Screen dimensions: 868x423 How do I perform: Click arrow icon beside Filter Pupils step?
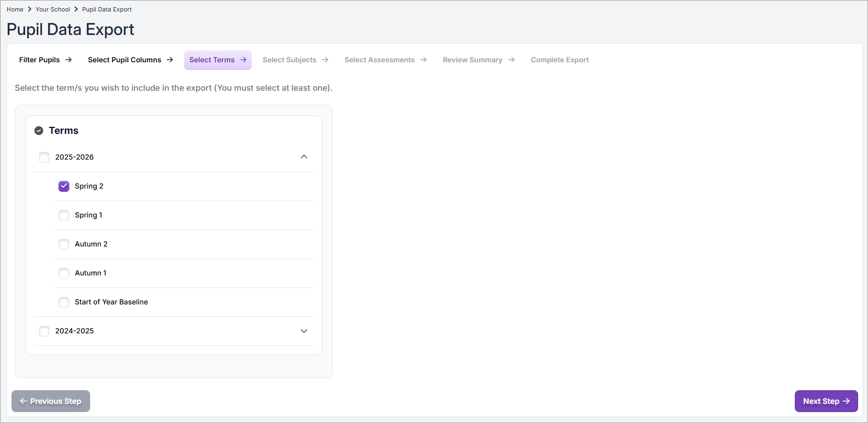[x=68, y=60]
